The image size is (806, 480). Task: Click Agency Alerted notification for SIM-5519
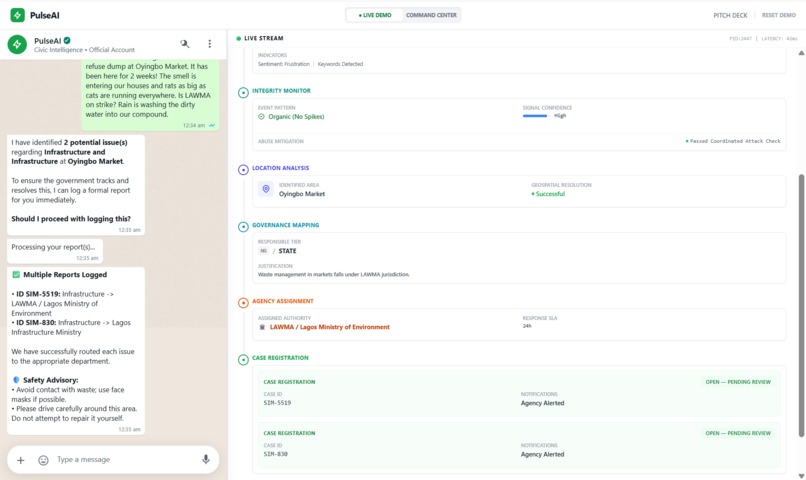542,403
